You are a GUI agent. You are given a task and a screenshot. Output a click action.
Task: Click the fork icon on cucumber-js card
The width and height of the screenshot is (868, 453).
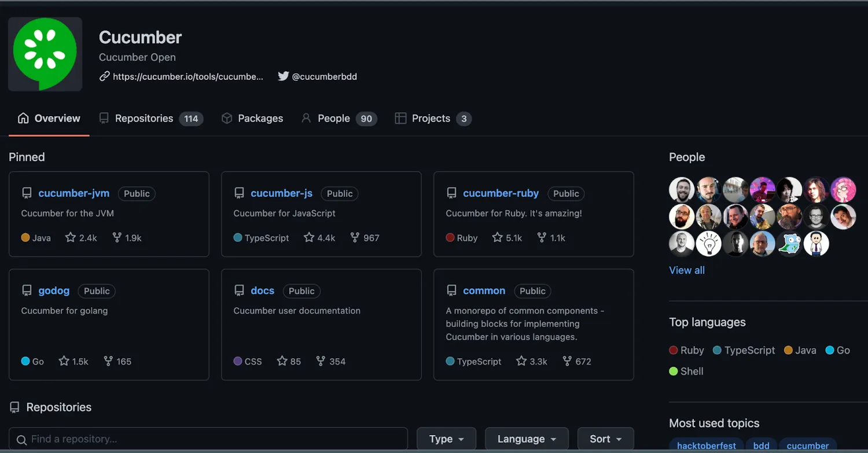pos(355,238)
